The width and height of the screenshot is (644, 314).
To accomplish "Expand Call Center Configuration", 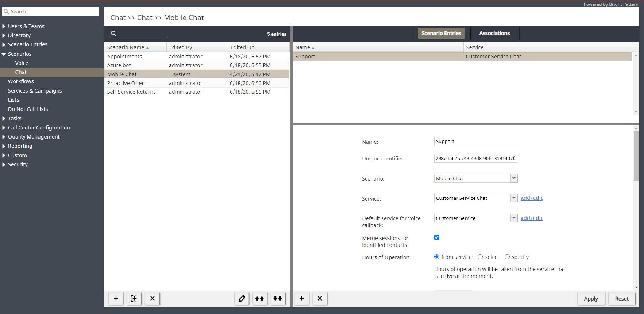I will click(4, 128).
